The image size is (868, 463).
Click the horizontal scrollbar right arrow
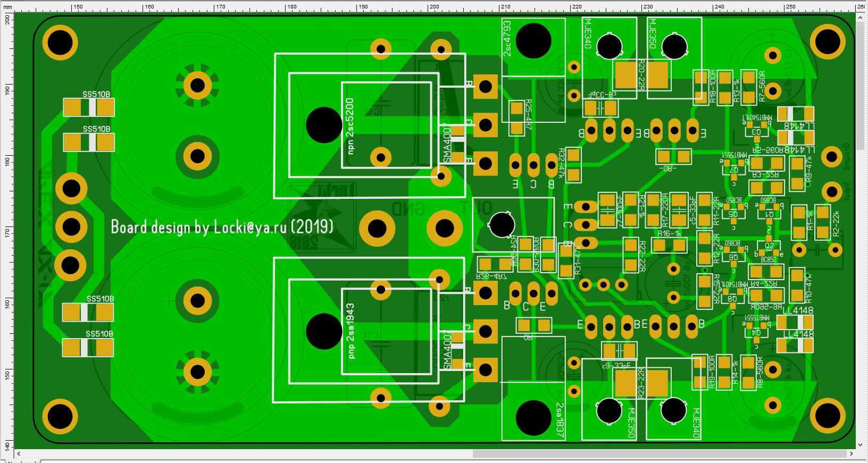point(851,453)
